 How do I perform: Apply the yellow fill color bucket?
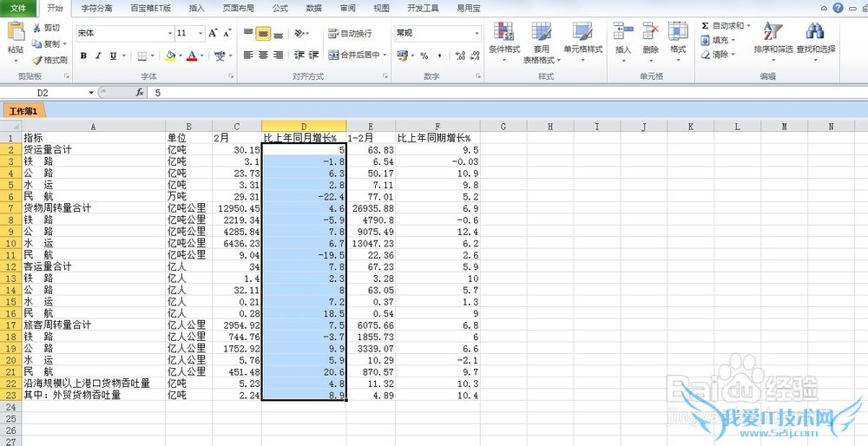tap(170, 56)
